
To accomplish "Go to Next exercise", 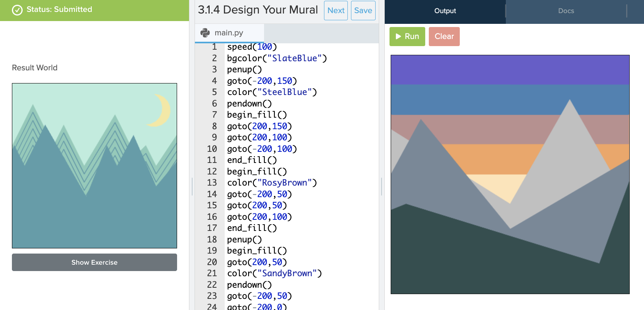I will pyautogui.click(x=335, y=11).
